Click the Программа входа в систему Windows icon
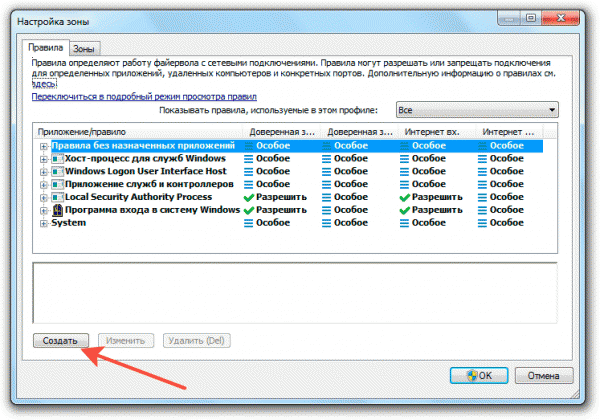The height and width of the screenshot is (420, 600). pos(57,210)
